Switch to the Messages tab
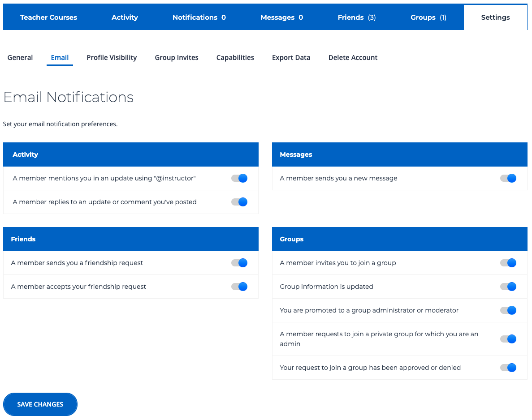 click(x=281, y=17)
